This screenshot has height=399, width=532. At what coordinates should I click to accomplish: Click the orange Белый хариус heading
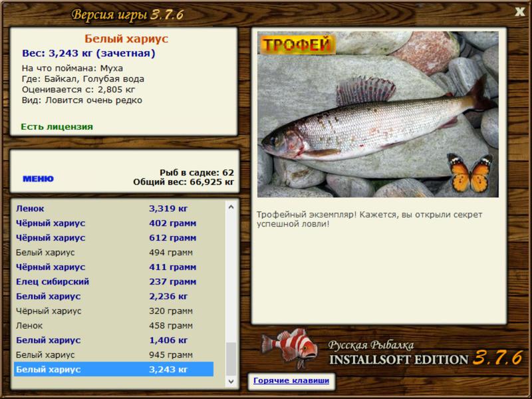click(126, 39)
